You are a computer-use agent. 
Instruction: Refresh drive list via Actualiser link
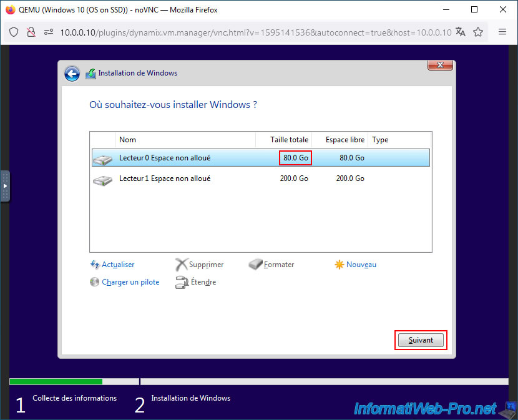118,265
